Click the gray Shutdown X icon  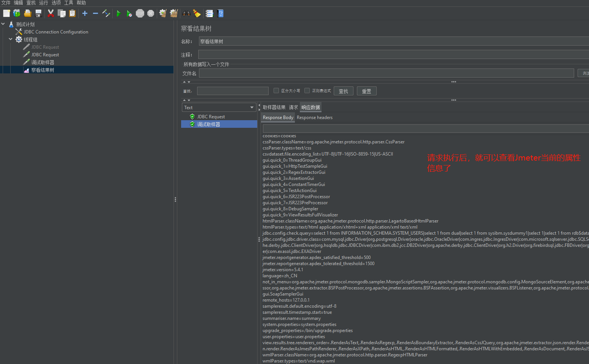[x=151, y=13]
